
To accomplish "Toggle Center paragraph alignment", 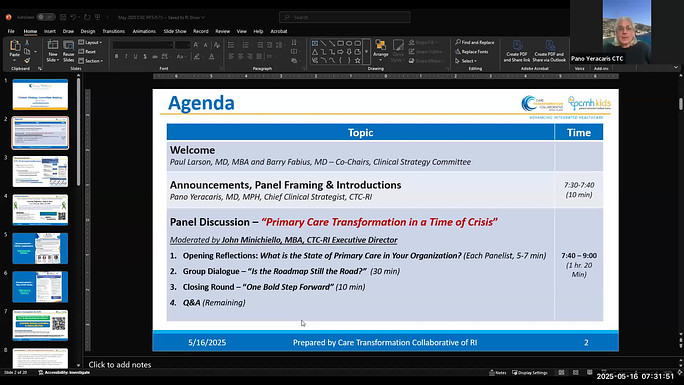I will pos(240,56).
